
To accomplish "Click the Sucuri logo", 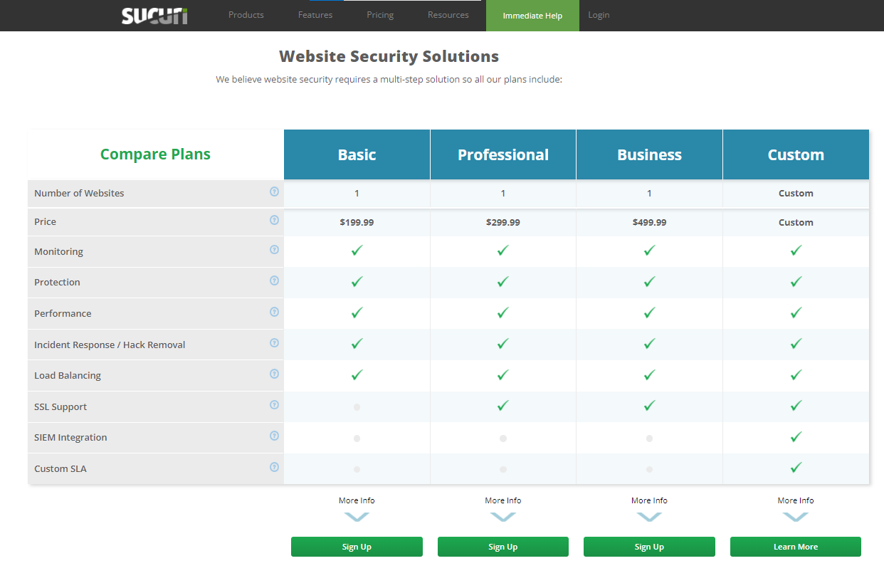I will pos(154,15).
